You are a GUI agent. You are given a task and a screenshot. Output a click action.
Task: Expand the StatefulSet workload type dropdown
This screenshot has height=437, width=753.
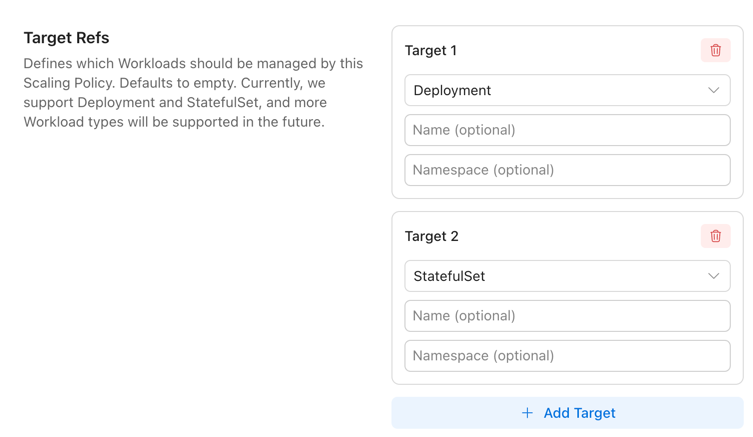566,276
